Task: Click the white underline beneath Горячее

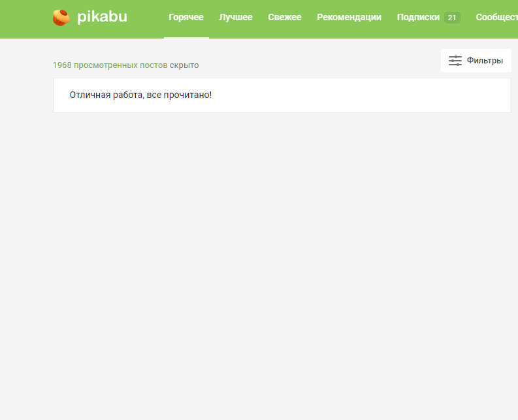Action: point(186,38)
